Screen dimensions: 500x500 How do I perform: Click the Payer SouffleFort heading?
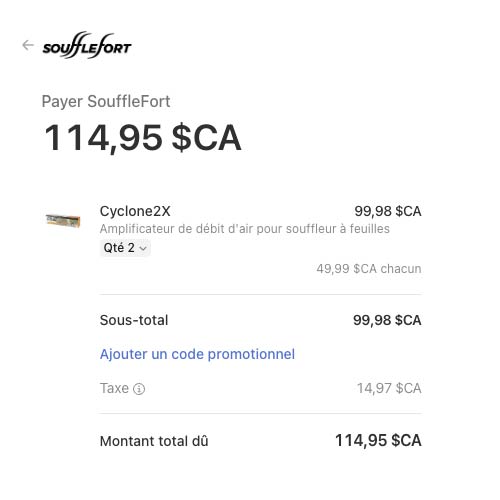click(106, 101)
